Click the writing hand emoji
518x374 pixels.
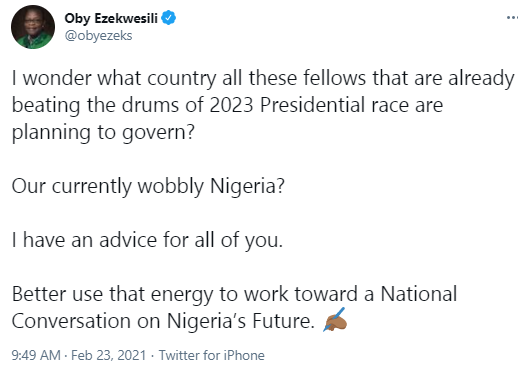click(335, 320)
